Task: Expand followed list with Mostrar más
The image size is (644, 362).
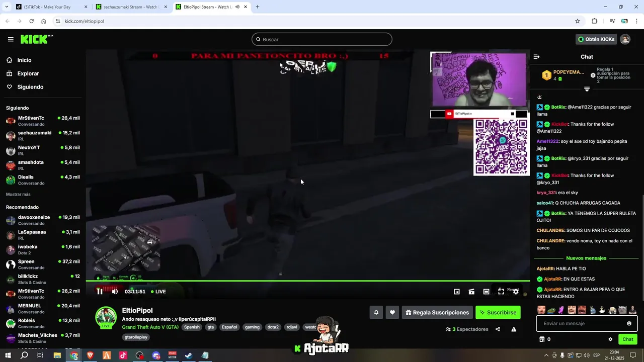Action: point(18,194)
